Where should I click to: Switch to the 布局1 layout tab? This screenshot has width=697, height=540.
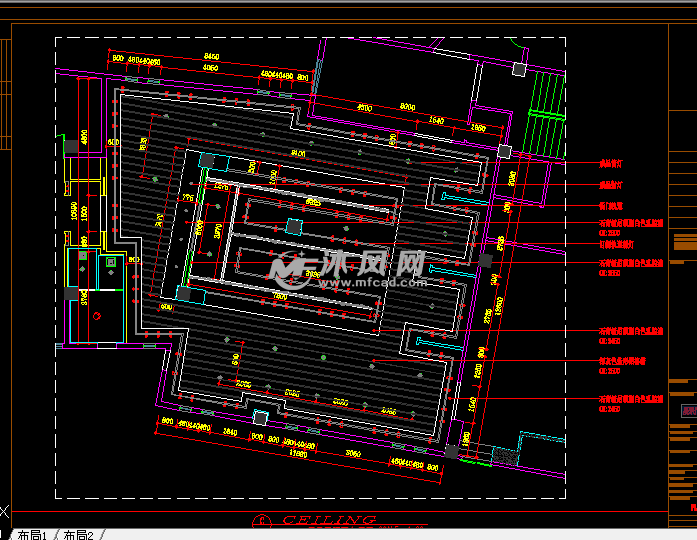(30, 534)
